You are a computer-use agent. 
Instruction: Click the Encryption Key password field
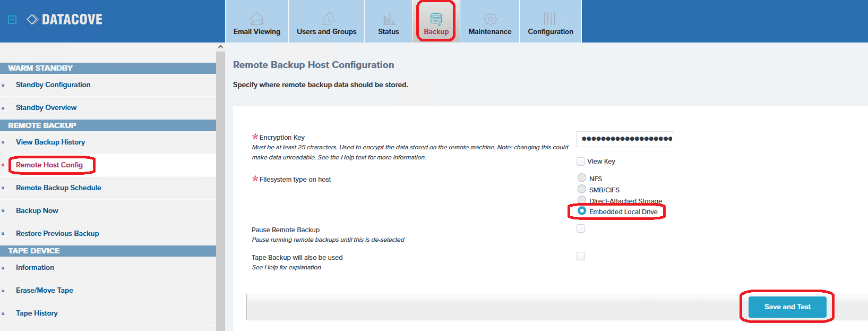(x=625, y=139)
